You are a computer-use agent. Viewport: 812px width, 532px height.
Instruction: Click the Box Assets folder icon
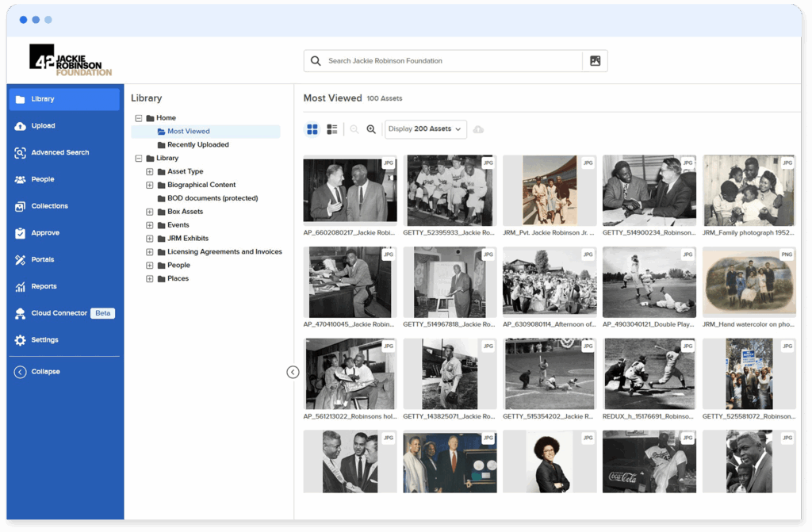click(161, 212)
